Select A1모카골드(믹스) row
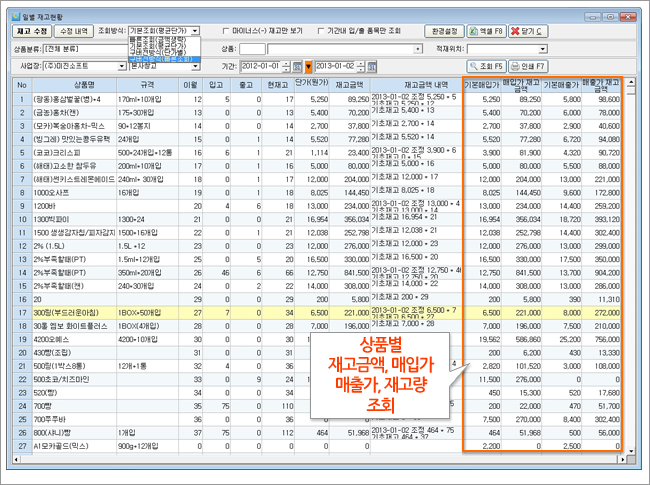The width and height of the screenshot is (650, 485). (x=317, y=446)
